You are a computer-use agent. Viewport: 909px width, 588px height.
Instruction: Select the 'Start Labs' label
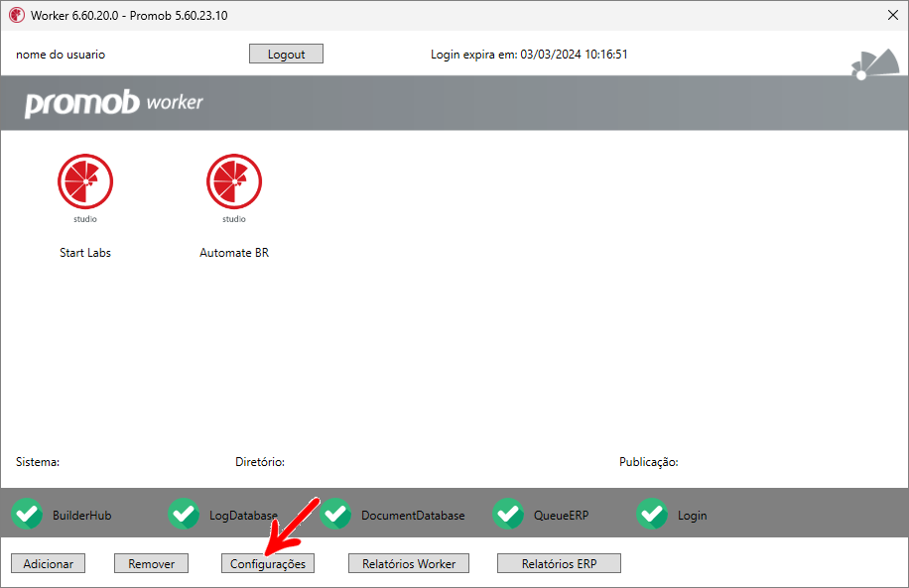pos(85,253)
